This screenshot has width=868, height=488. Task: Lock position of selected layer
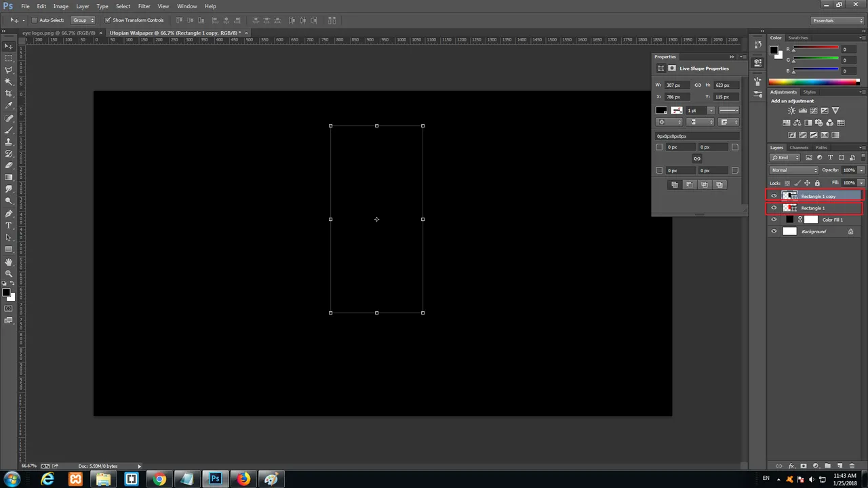(x=807, y=183)
